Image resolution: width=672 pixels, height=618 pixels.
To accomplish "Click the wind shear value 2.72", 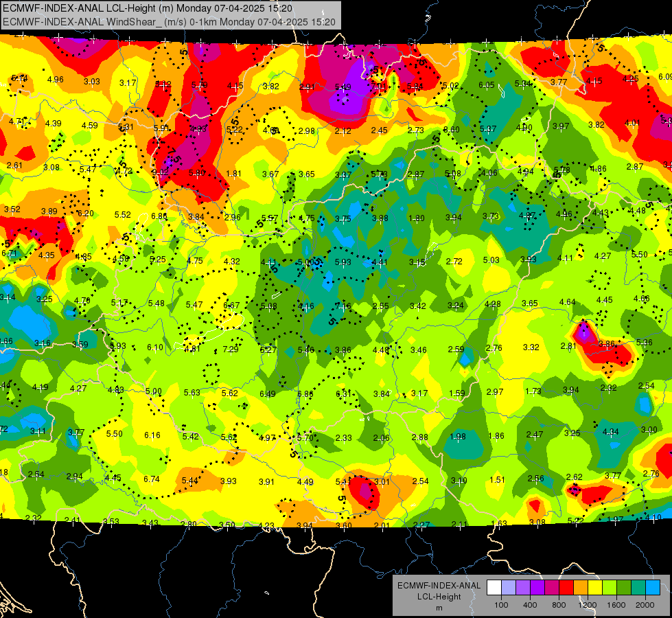I will click(454, 261).
